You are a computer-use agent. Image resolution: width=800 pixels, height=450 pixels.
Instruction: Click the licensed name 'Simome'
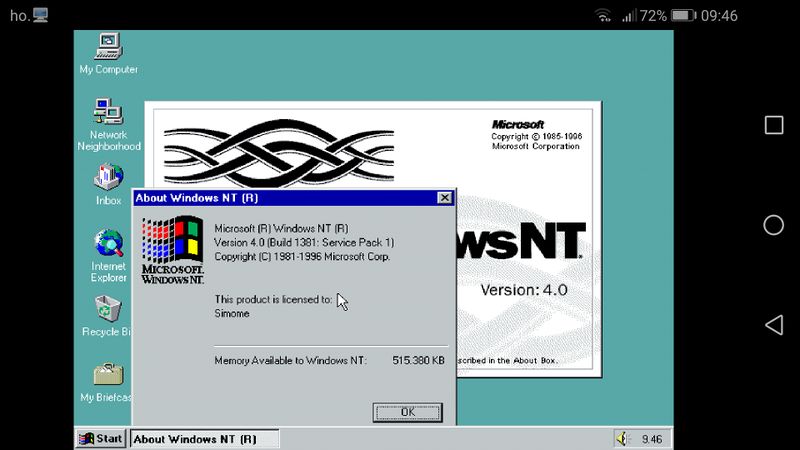[x=232, y=313]
